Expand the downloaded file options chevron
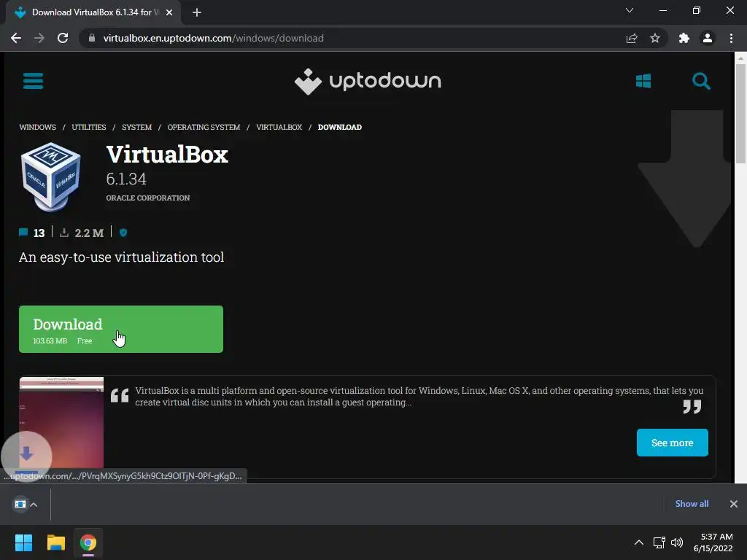 tap(34, 505)
